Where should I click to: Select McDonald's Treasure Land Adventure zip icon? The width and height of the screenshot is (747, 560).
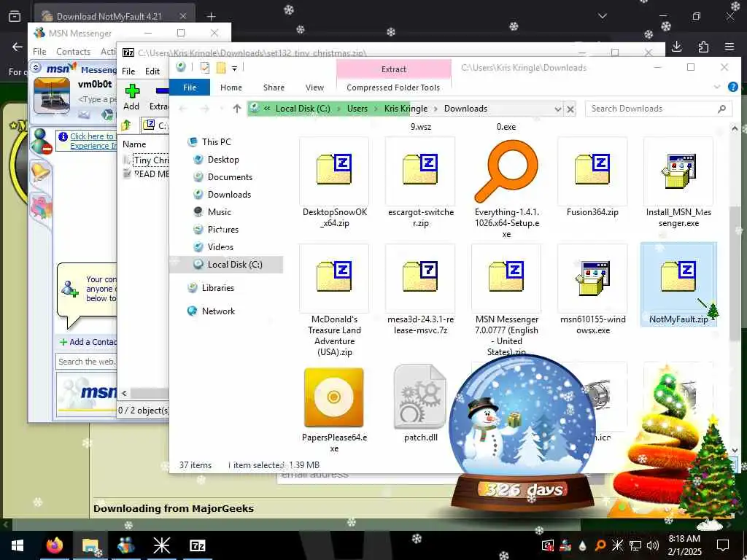tap(334, 278)
